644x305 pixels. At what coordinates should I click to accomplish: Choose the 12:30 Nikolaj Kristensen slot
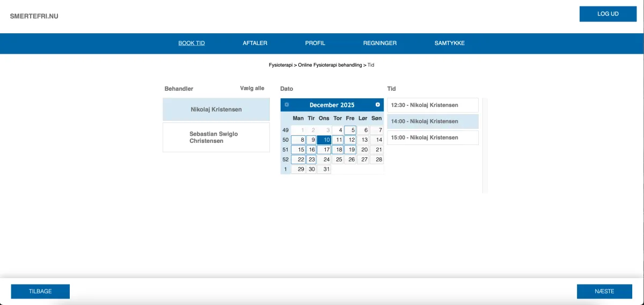[x=433, y=105]
